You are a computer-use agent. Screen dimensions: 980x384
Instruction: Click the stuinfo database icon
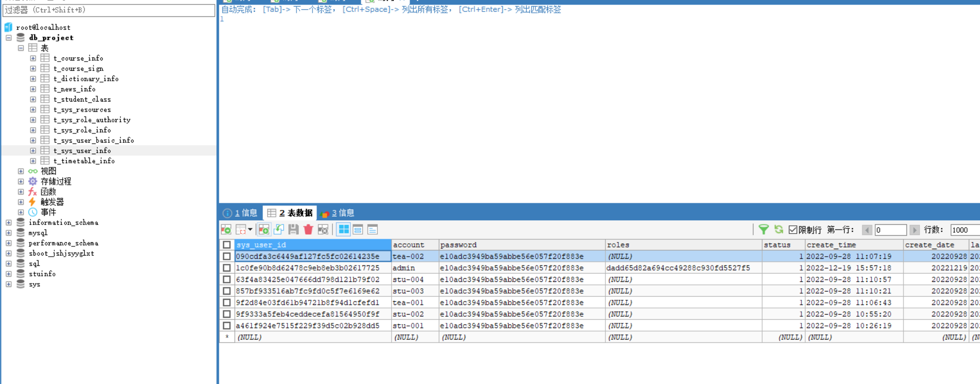(21, 274)
